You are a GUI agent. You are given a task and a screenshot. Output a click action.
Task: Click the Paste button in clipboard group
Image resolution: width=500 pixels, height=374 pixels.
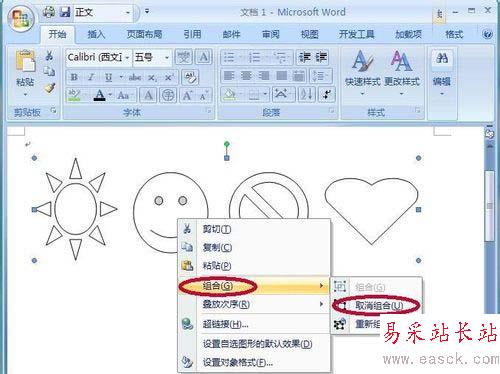click(25, 73)
